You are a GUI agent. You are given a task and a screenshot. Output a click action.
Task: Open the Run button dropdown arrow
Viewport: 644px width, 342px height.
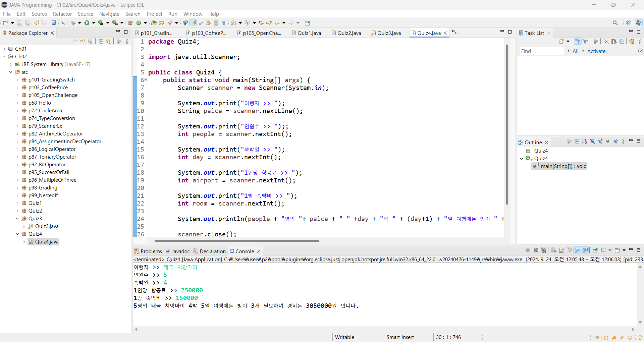[x=94, y=23]
